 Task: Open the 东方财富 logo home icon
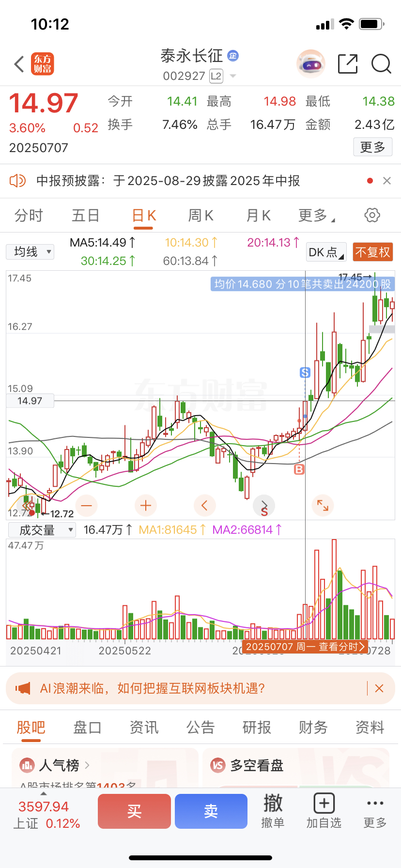(x=43, y=64)
